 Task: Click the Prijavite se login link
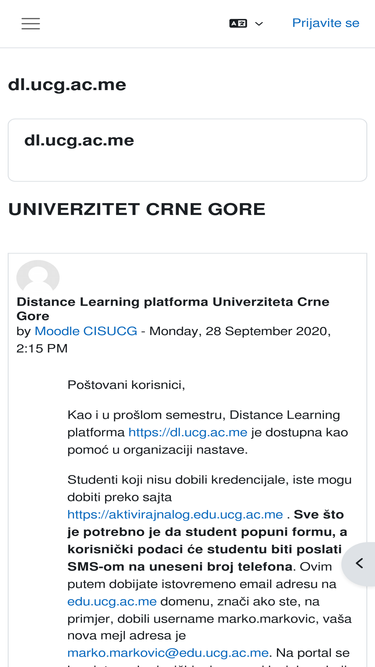pos(326,23)
